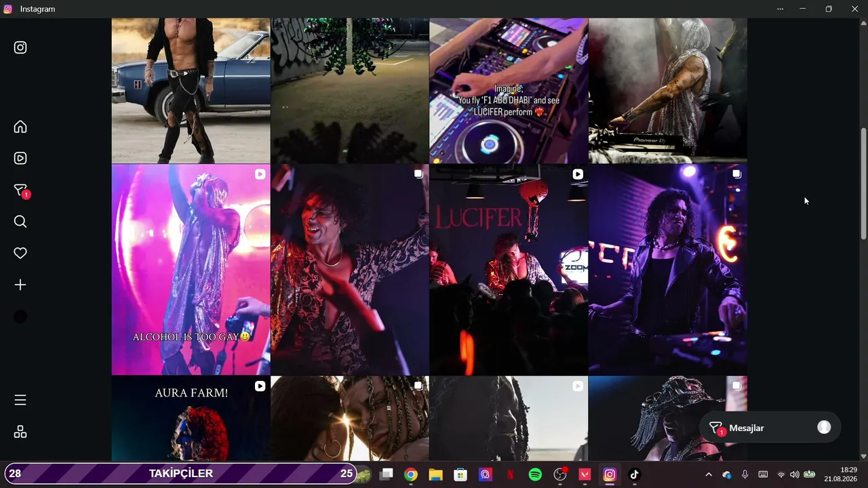Open Google Chrome from the taskbar
The height and width of the screenshot is (488, 868).
411,474
